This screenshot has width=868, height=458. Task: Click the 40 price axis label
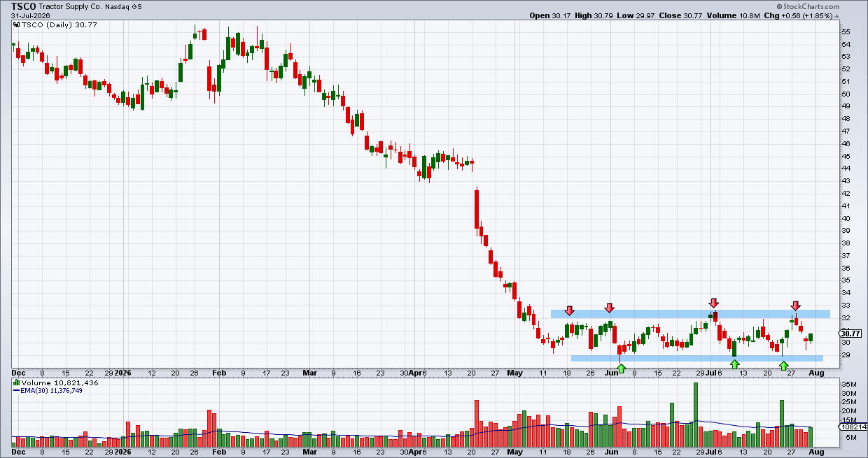tap(846, 218)
